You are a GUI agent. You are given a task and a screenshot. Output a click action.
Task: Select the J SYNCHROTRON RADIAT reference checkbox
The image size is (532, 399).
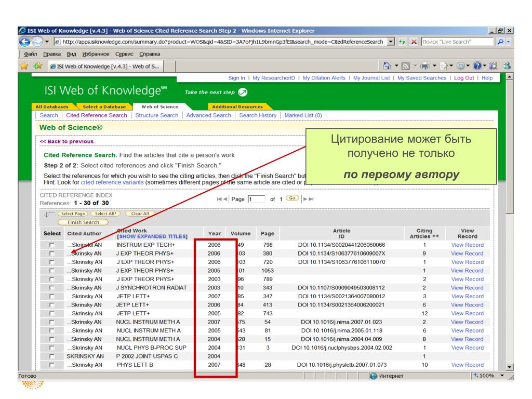51,288
